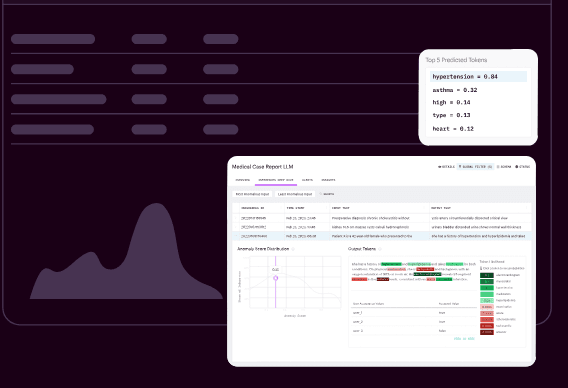
Task: Select the 'type = 0.13' token entry
Action: [x=451, y=115]
